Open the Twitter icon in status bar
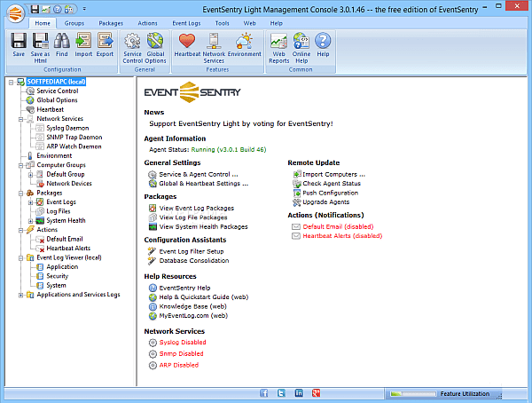Screen dimensions: 532x403 point(281,393)
